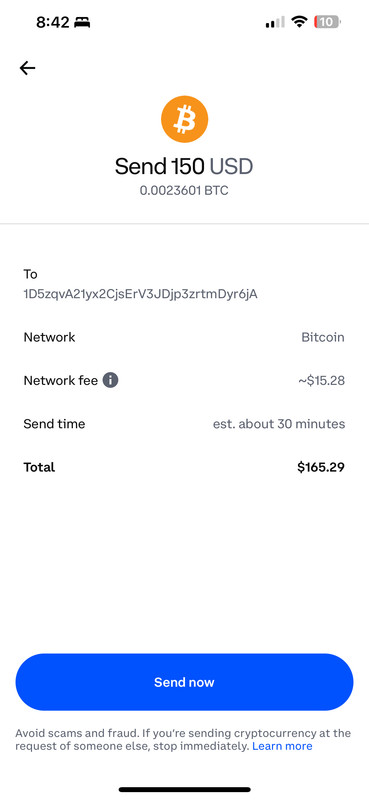Tap the $165.29 total amount
The image size is (369, 800).
click(321, 467)
